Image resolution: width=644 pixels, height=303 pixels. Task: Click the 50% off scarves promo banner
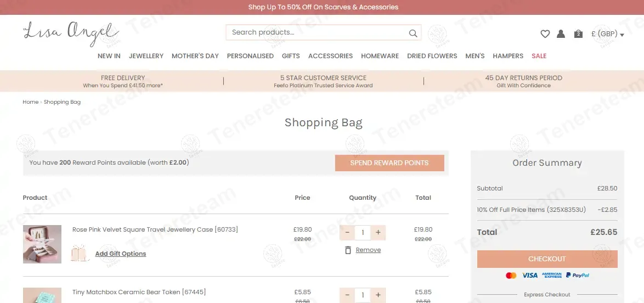(x=323, y=7)
